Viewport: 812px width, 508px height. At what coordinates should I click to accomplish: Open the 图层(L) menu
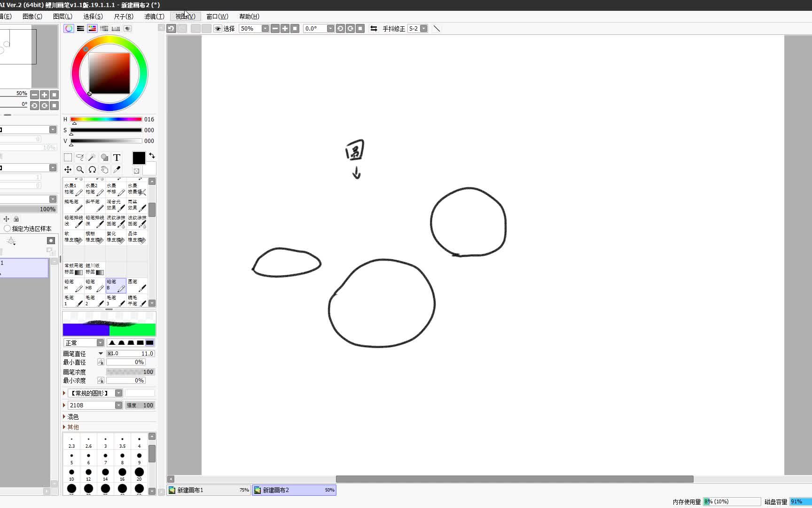coord(62,16)
